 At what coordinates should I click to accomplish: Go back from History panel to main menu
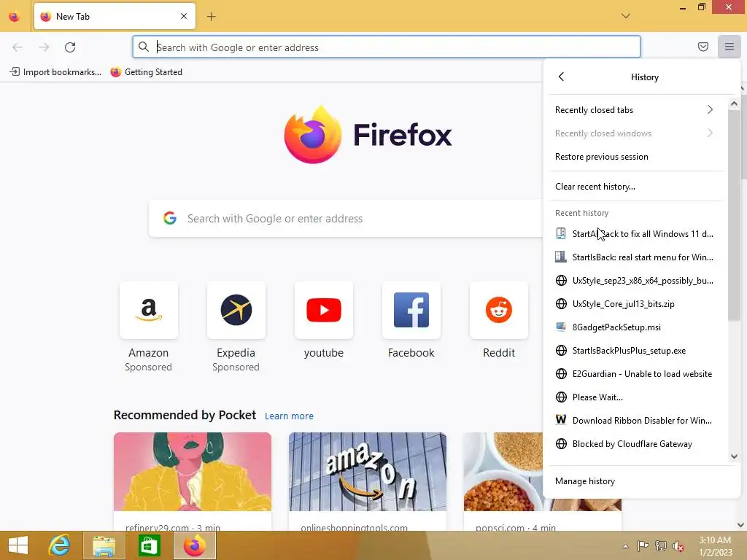click(x=561, y=77)
